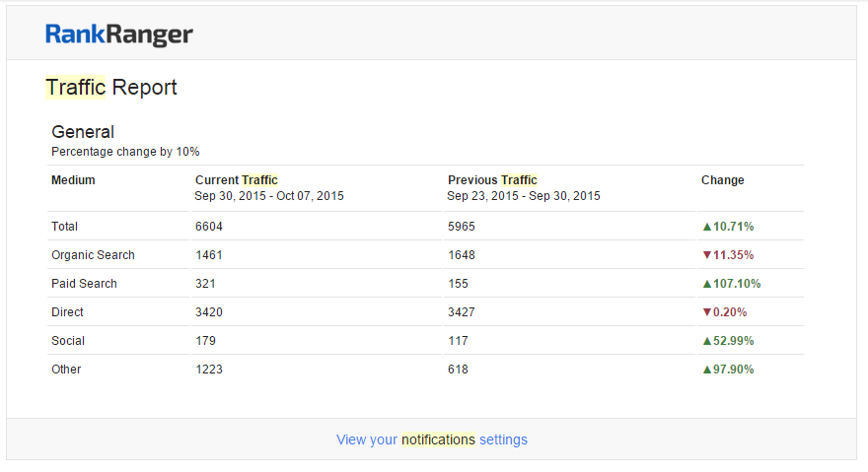The width and height of the screenshot is (868, 472).
Task: Click the 107.10% change value
Action: (737, 284)
